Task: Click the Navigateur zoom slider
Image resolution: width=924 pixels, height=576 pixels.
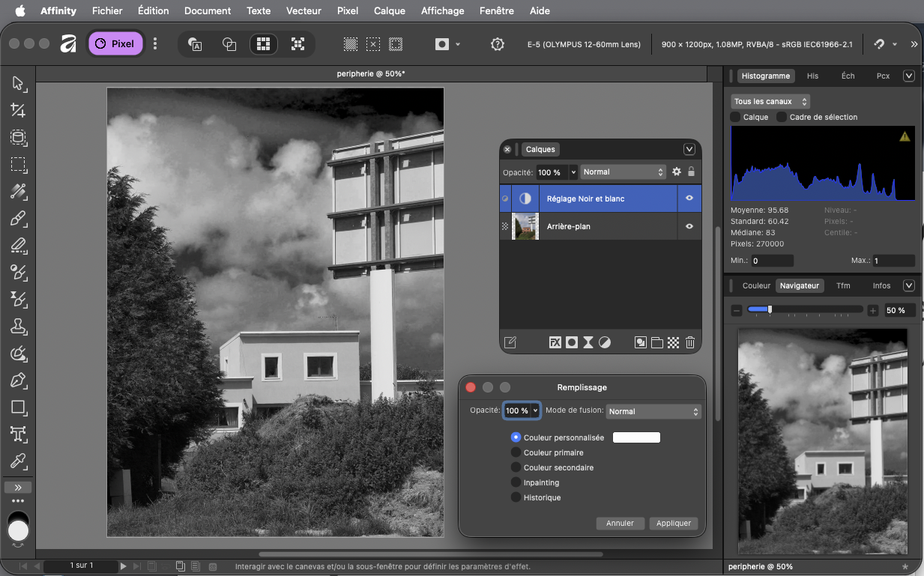Action: pyautogui.click(x=805, y=309)
